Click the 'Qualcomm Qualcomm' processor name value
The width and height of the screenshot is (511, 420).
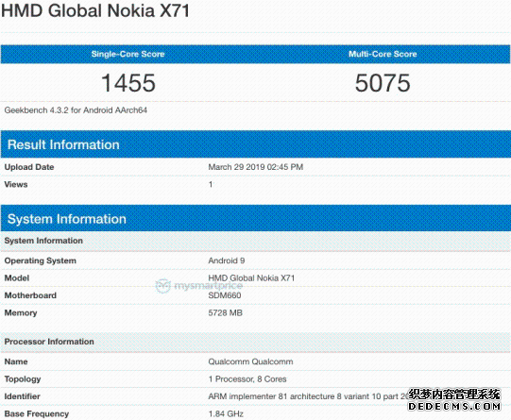click(x=250, y=361)
